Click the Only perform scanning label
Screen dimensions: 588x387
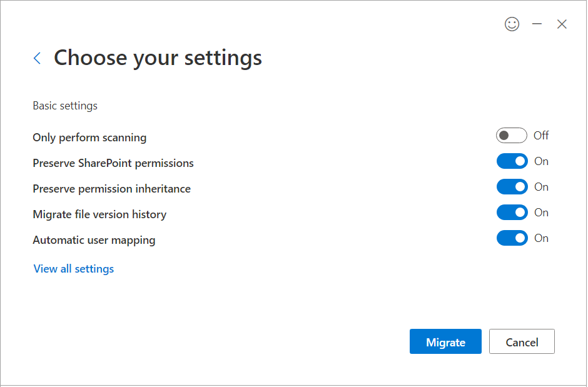click(x=89, y=138)
